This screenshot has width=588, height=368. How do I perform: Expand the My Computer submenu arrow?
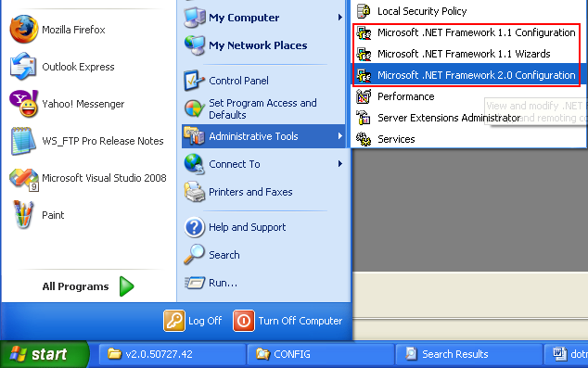340,18
